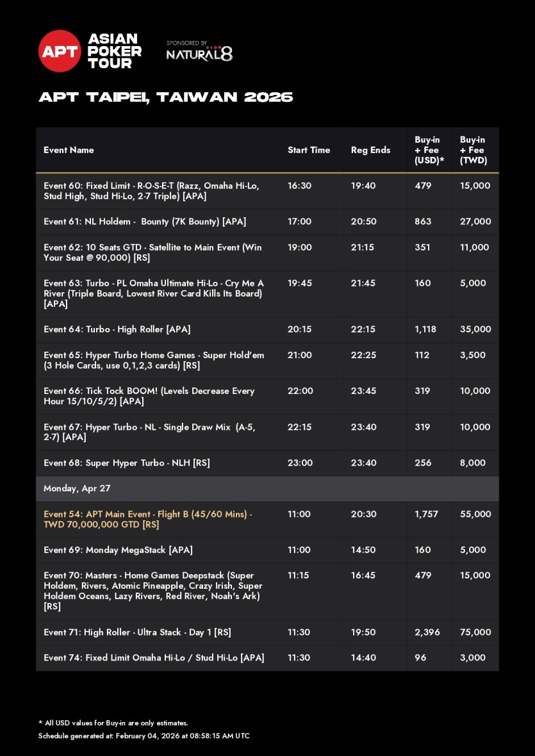The width and height of the screenshot is (535, 756).
Task: Click the Start Time column header
Action: (309, 150)
